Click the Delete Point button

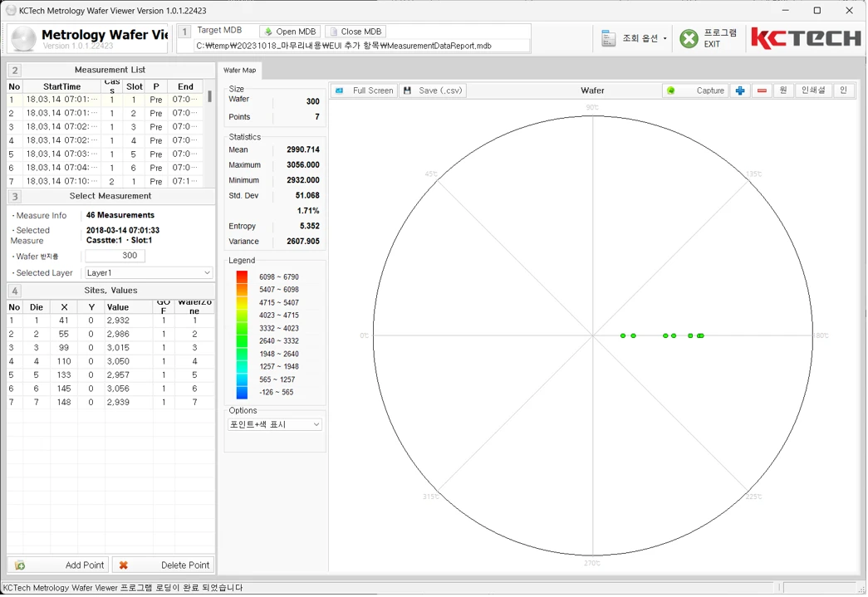point(164,565)
